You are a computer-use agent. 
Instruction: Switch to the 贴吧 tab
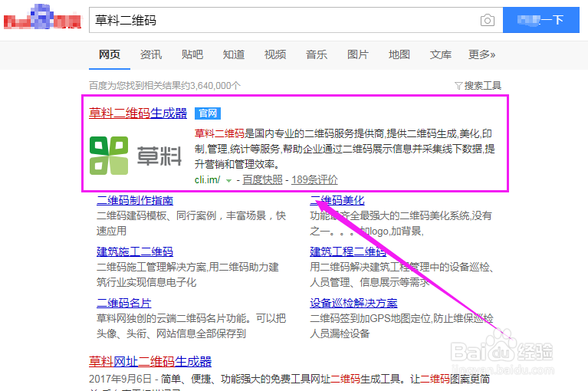tap(192, 54)
